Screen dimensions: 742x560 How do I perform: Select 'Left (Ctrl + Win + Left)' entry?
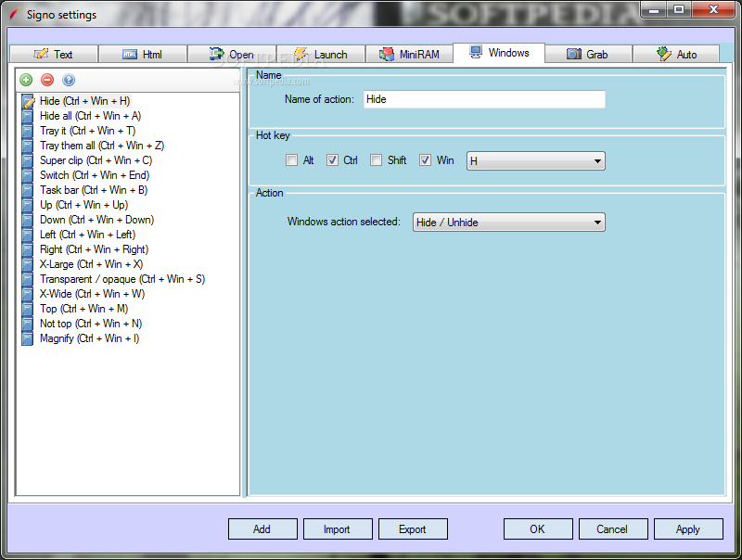click(87, 235)
